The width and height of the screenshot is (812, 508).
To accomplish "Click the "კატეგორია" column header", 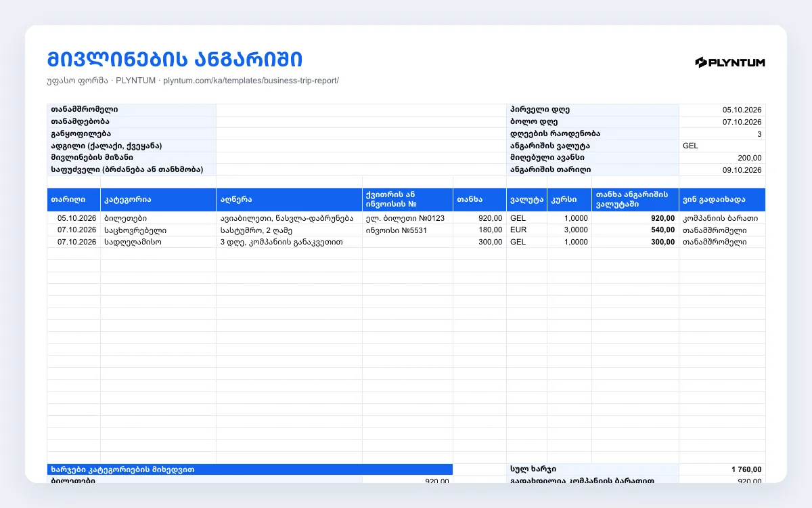I will pyautogui.click(x=158, y=200).
